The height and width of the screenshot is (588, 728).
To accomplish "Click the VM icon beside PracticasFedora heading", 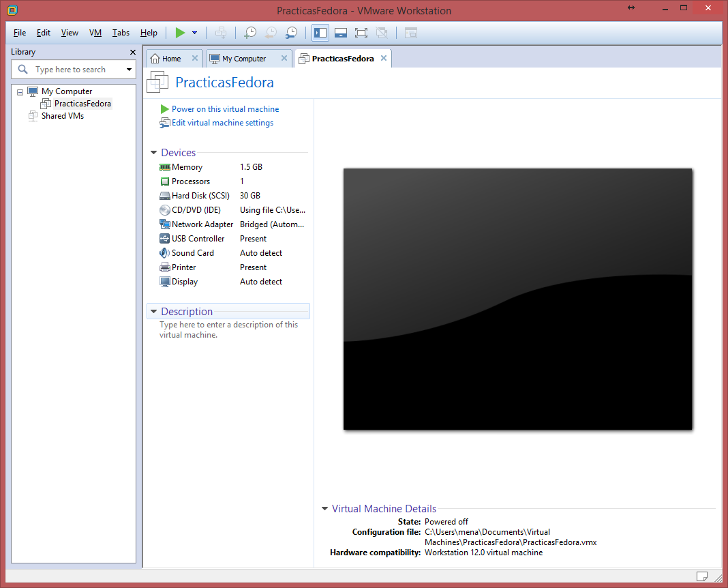I will [x=157, y=83].
